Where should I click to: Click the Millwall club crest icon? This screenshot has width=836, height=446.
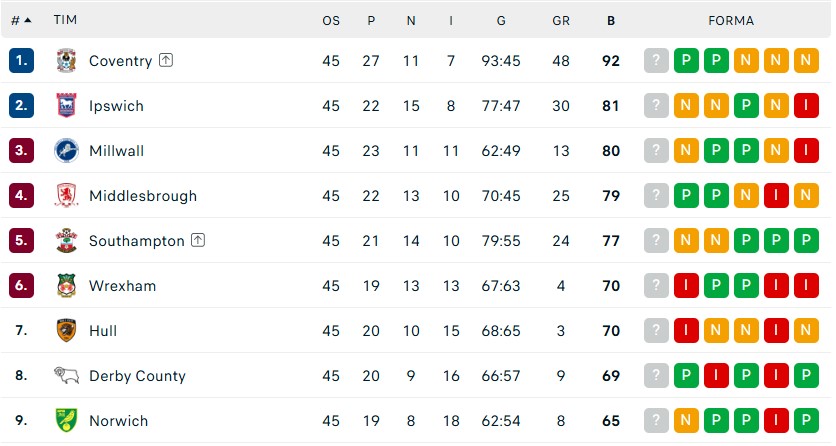pyautogui.click(x=66, y=151)
